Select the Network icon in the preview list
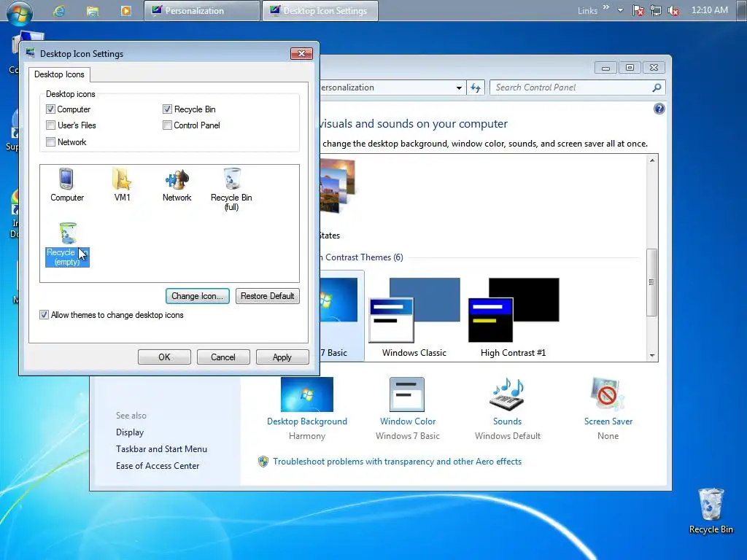747x560 pixels. [x=177, y=184]
